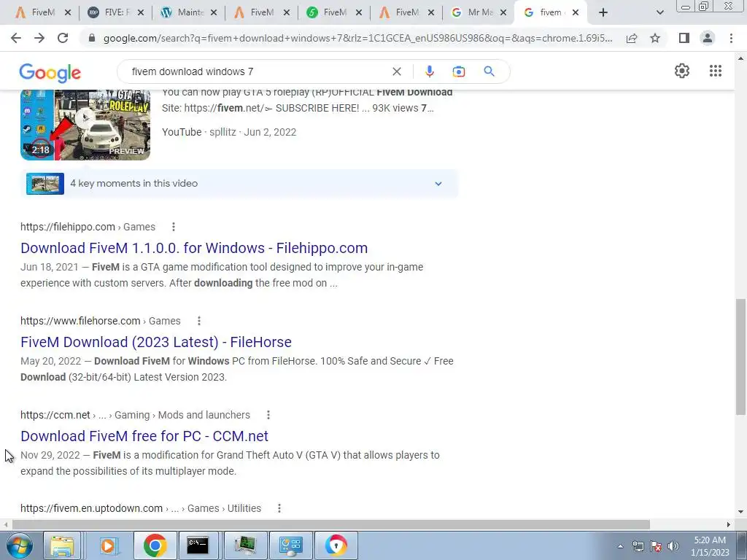Click the 4 key moments in this video text
This screenshot has height=560, width=747.
click(x=134, y=183)
